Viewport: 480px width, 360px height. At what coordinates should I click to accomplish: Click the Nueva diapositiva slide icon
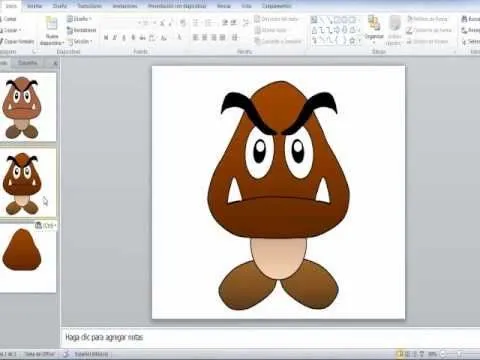(52, 24)
